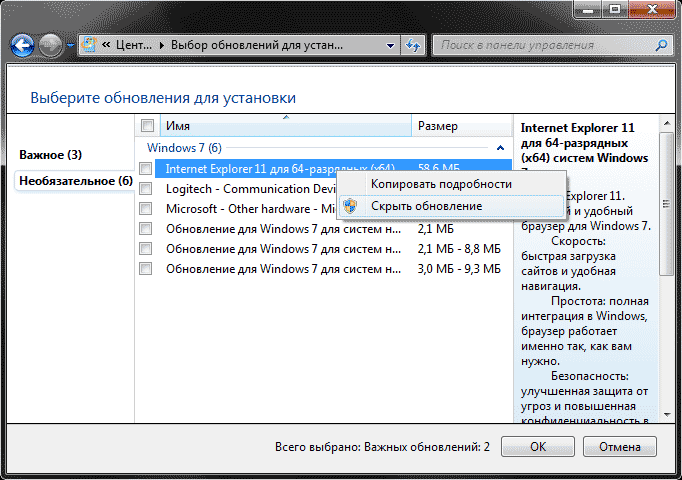Check the Logitech Communication Device checkbox
Viewport: 682px width, 480px height.
point(146,189)
